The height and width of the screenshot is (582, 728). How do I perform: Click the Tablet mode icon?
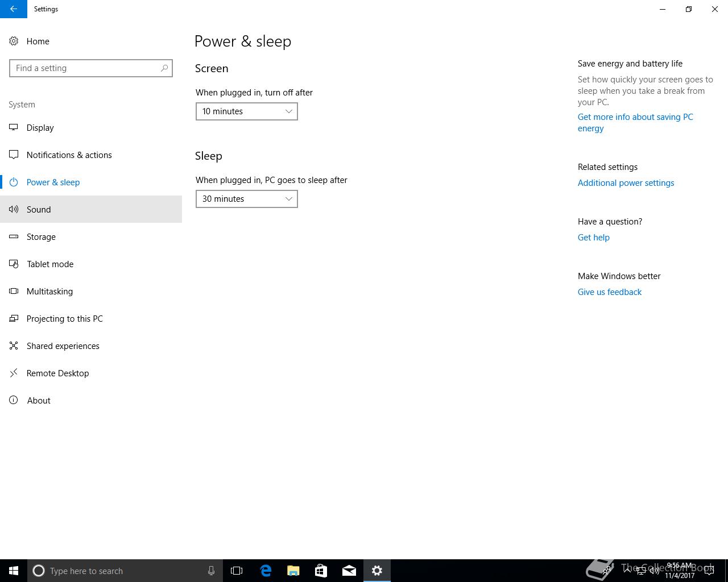(x=14, y=264)
